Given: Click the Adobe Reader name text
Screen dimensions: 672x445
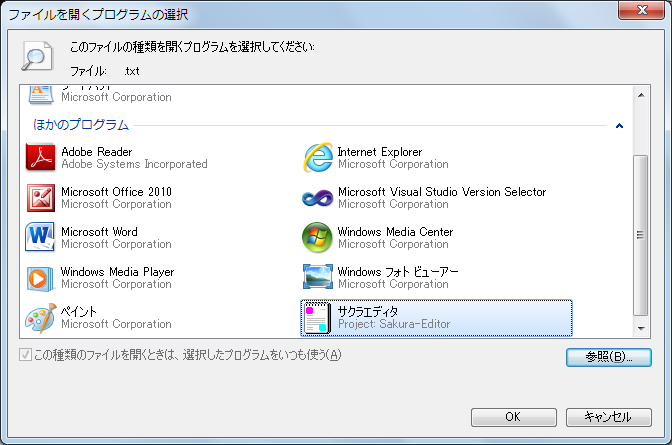Looking at the screenshot, I should [97, 152].
